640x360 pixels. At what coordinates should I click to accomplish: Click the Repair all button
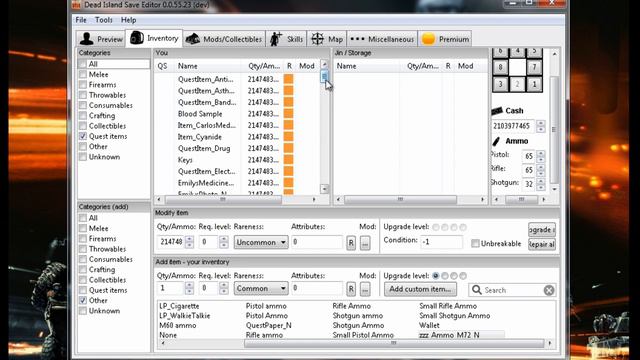tap(542, 244)
